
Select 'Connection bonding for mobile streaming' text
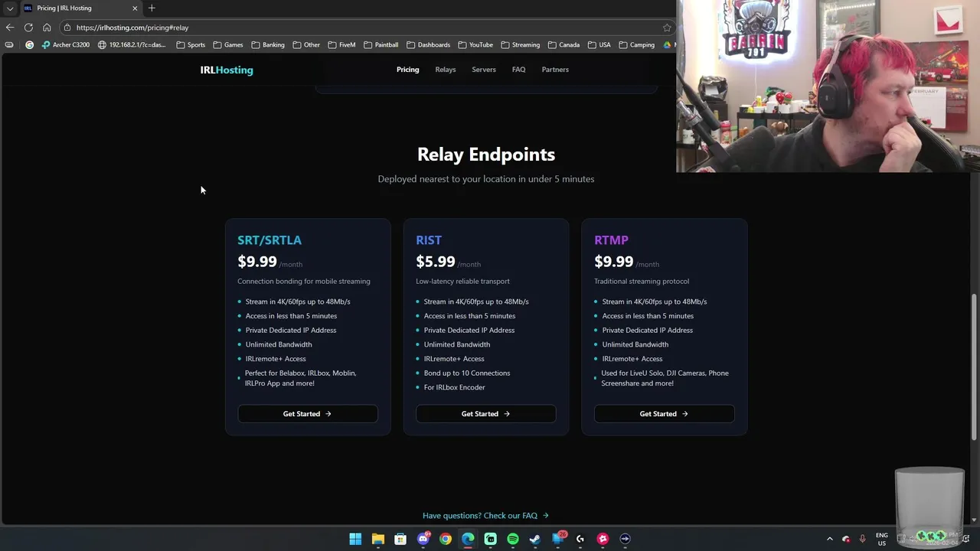point(304,281)
